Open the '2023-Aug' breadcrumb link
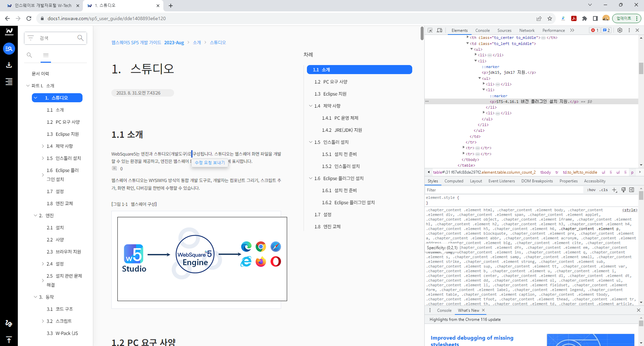 (174, 43)
